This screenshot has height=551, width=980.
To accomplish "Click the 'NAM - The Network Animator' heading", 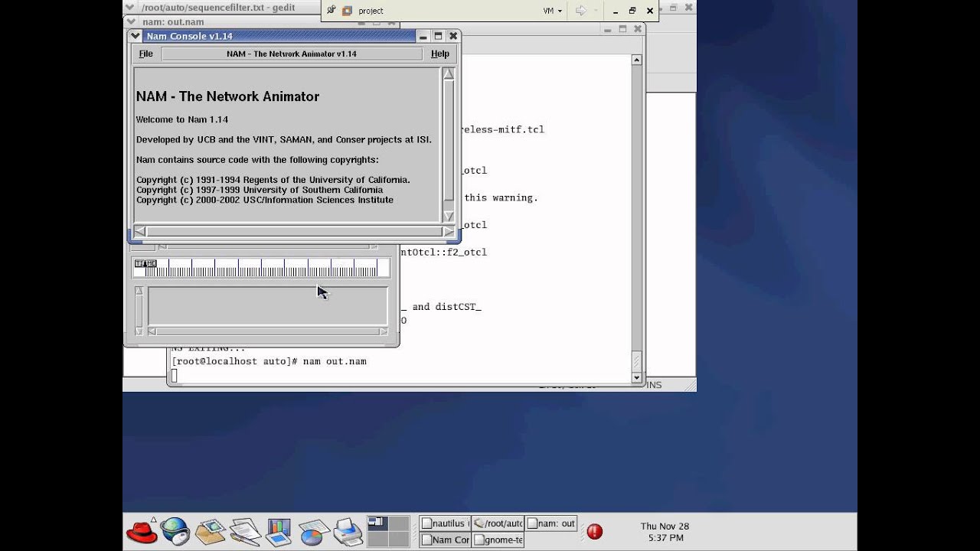I will (227, 96).
